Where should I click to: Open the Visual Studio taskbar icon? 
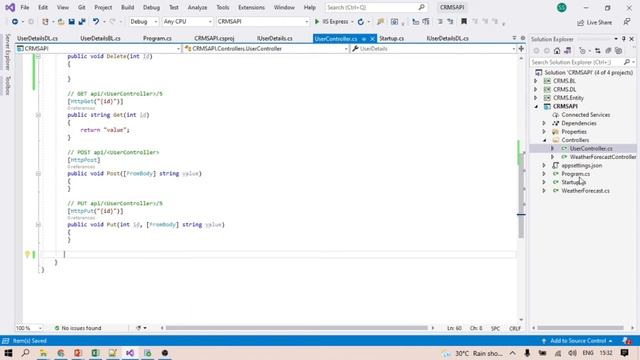(x=130, y=353)
